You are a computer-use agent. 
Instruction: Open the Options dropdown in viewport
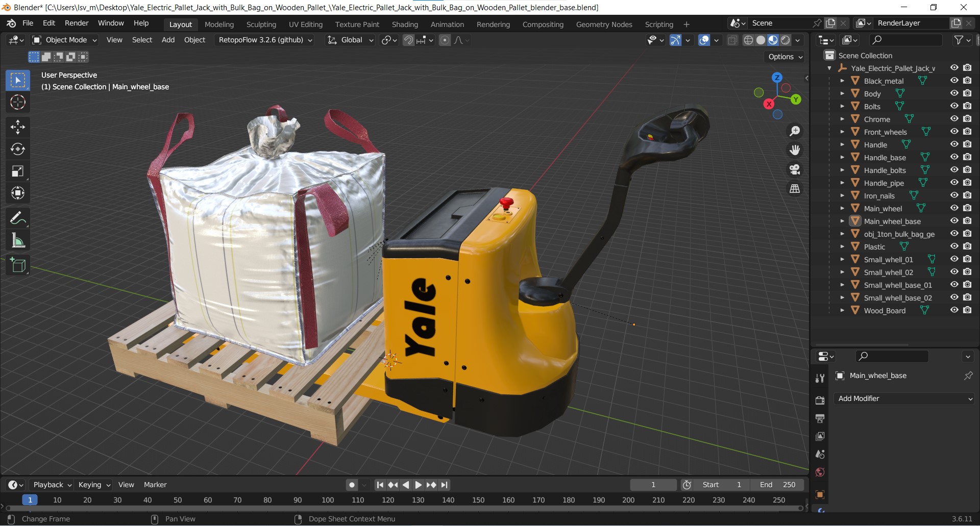786,57
